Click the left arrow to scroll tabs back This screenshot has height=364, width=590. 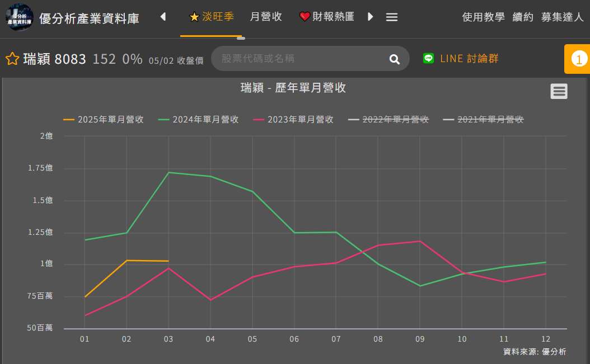(163, 17)
